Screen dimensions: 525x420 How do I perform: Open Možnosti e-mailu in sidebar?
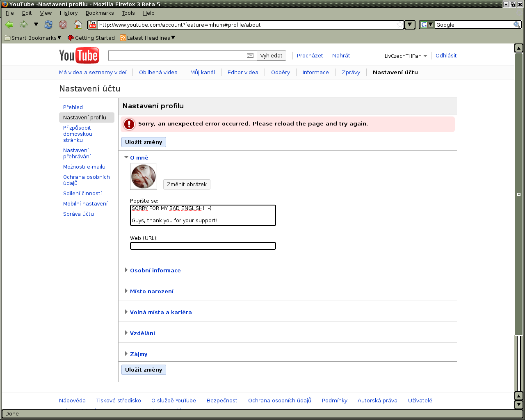click(x=84, y=167)
